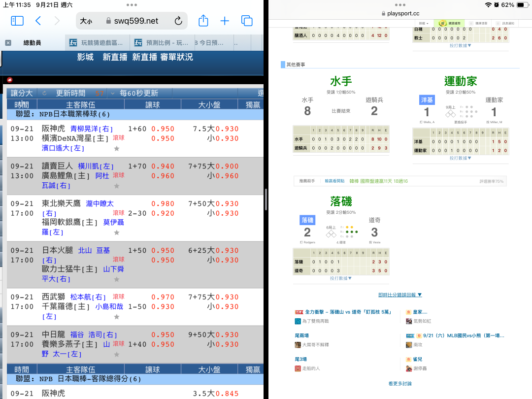
Task: Pick 西武獅 handicap odds 0.970
Action: [163, 297]
